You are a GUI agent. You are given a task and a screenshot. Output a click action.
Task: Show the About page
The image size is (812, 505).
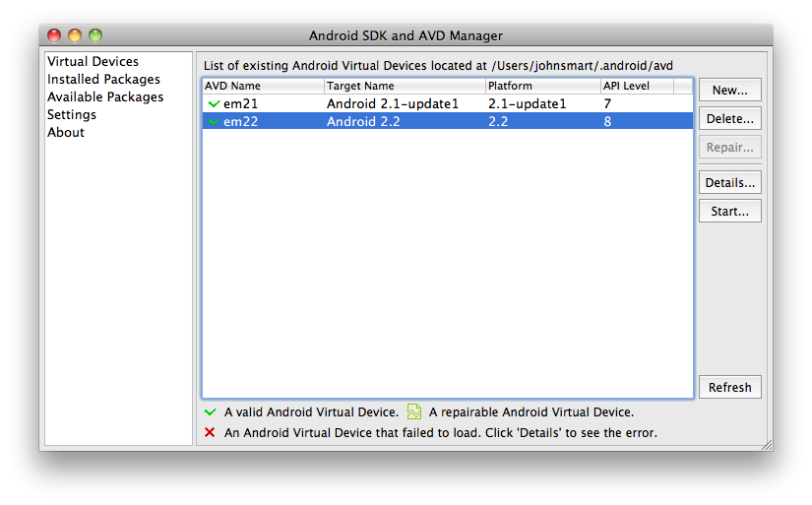[x=66, y=133]
